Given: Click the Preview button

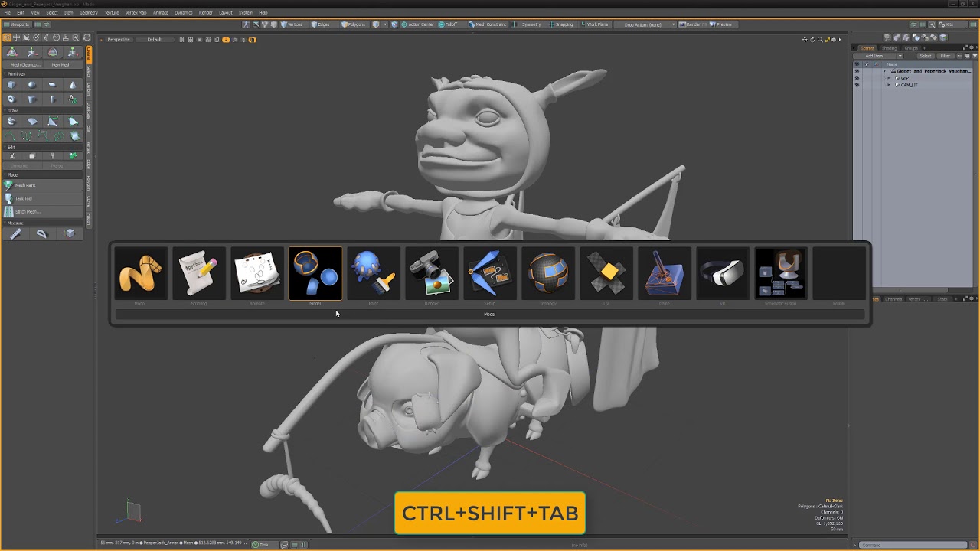Looking at the screenshot, I should (x=721, y=24).
